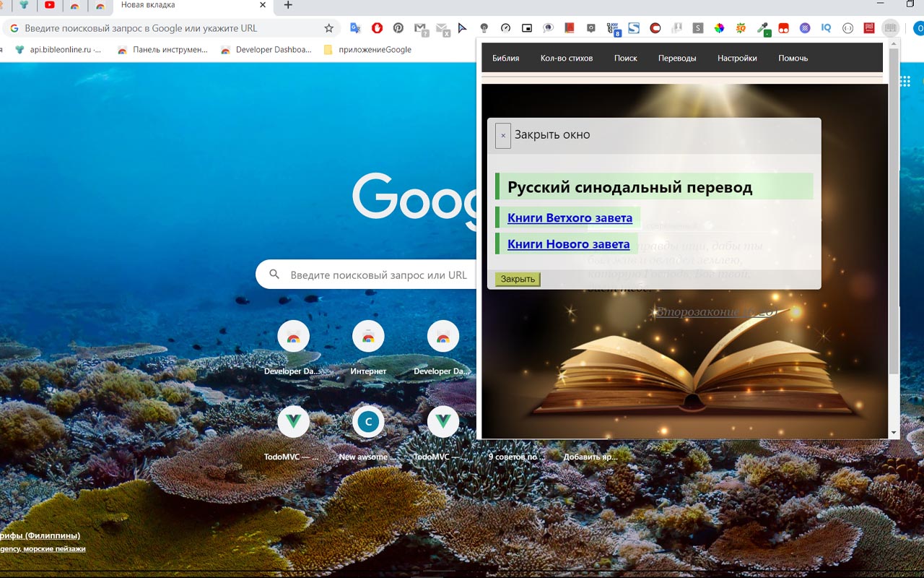924x578 pixels.
Task: Open the Интернет shortcut tile
Action: pyautogui.click(x=368, y=349)
